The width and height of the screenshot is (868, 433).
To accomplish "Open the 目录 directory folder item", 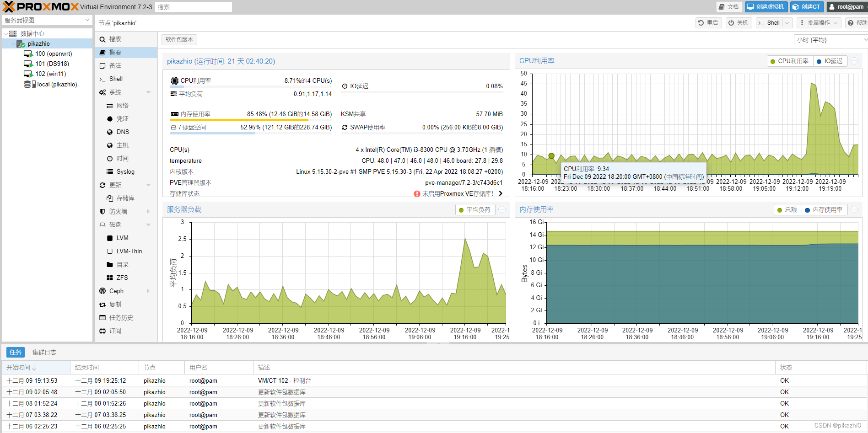I will coord(126,265).
